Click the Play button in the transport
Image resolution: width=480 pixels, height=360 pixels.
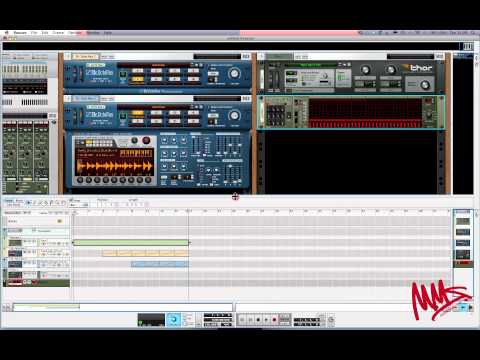tap(266, 320)
